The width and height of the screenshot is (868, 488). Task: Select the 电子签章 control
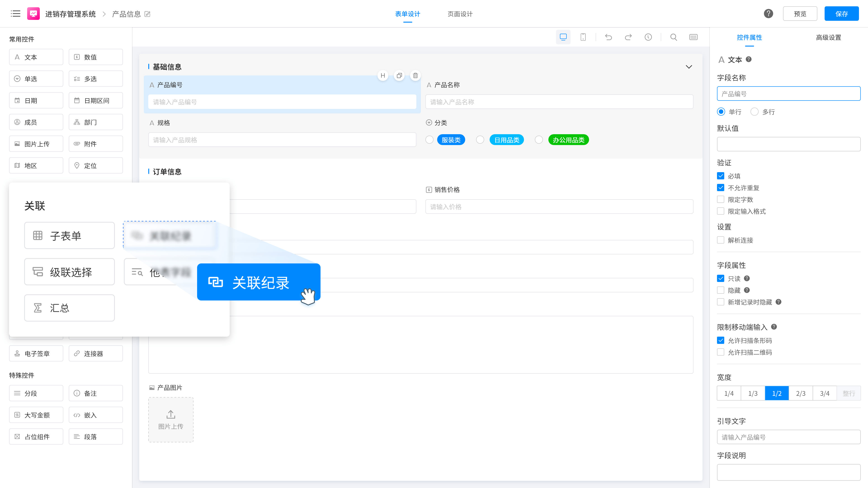click(36, 353)
